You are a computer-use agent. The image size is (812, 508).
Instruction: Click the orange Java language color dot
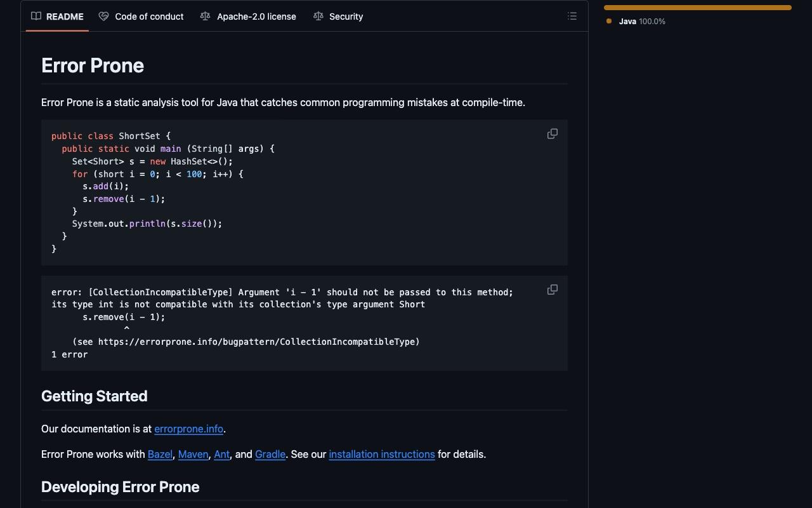609,21
